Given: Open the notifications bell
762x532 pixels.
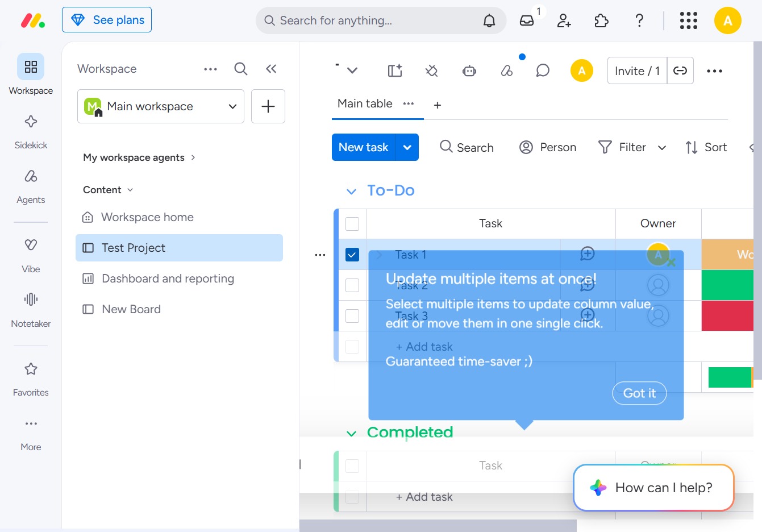Looking at the screenshot, I should coord(489,21).
